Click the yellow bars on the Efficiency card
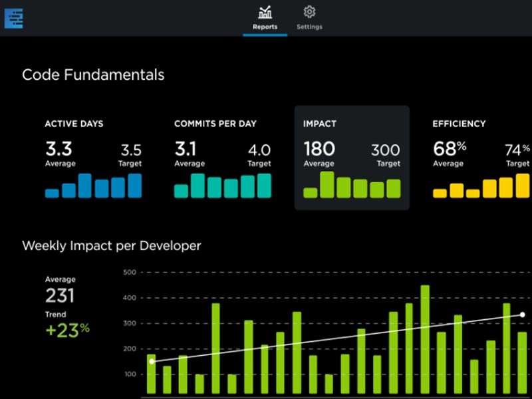The height and width of the screenshot is (399, 532). point(479,188)
